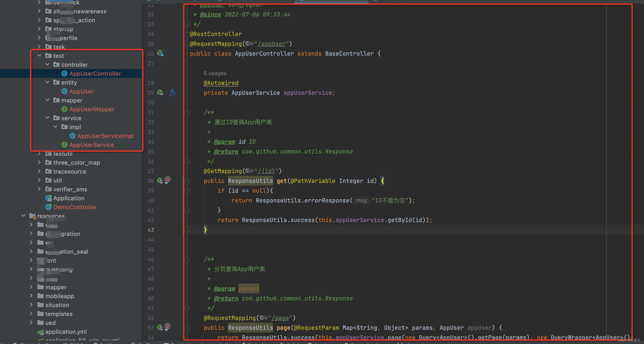Open AppUserController class in project tree
644x344 pixels.
(x=95, y=74)
